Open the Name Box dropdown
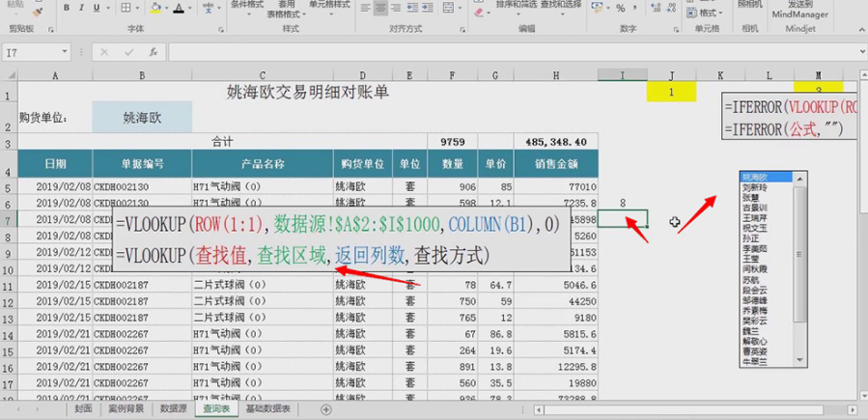868x420 pixels. (x=65, y=52)
